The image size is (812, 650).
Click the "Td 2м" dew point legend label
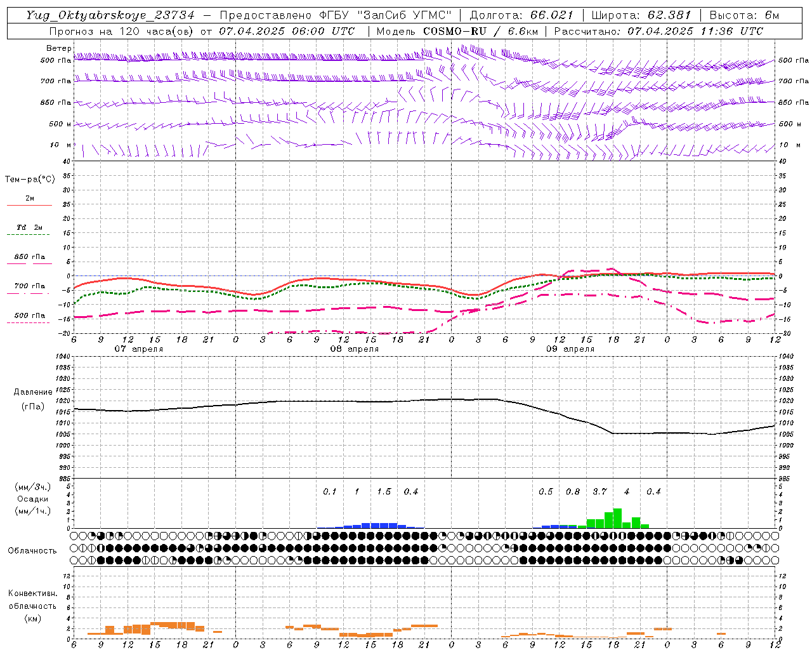point(30,227)
